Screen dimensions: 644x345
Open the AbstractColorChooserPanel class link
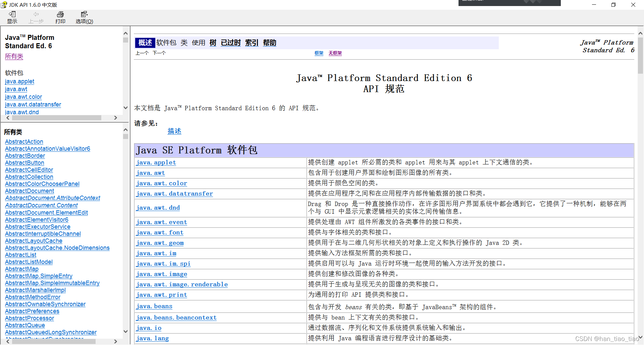(x=42, y=184)
